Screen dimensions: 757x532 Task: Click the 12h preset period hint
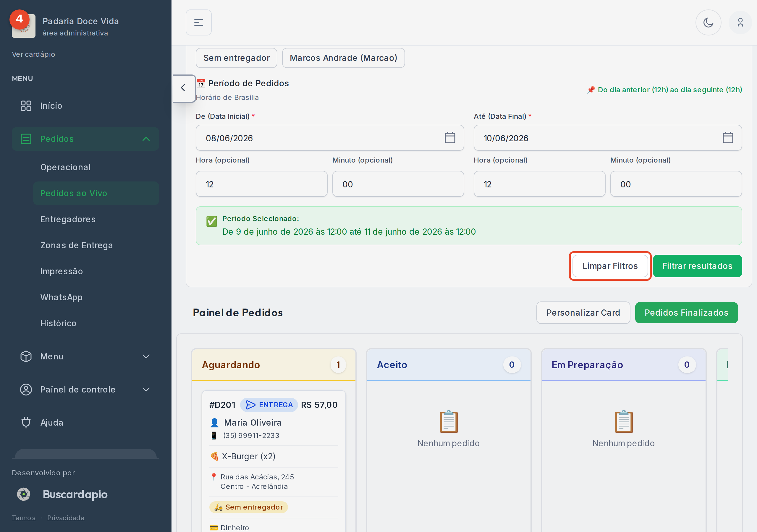click(x=664, y=90)
